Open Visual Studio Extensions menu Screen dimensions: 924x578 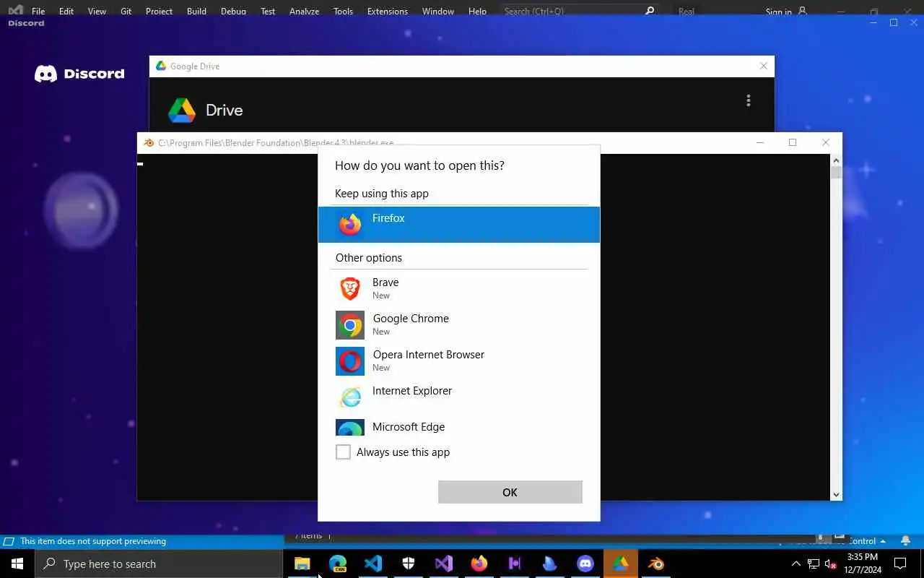[388, 12]
